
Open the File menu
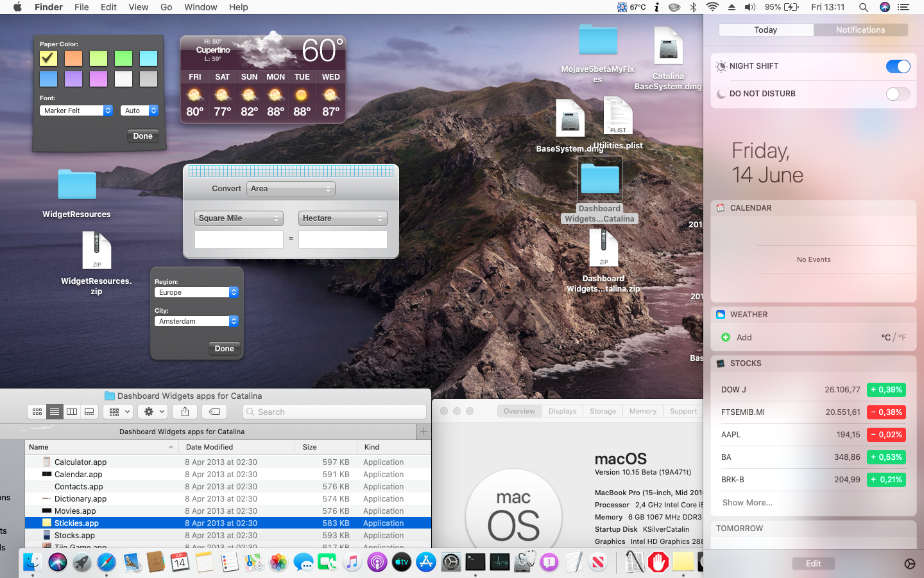click(81, 7)
